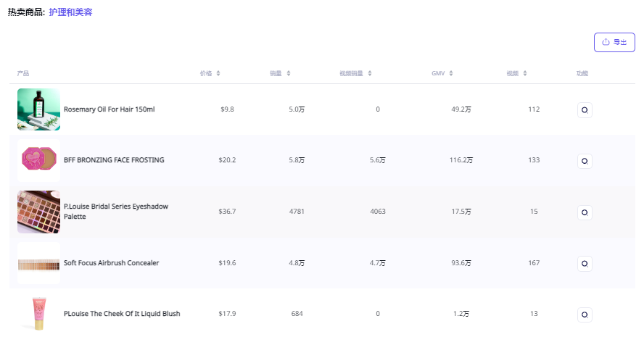The width and height of the screenshot is (644, 337).
Task: Sort table by 销量 column arrows
Action: 289,73
